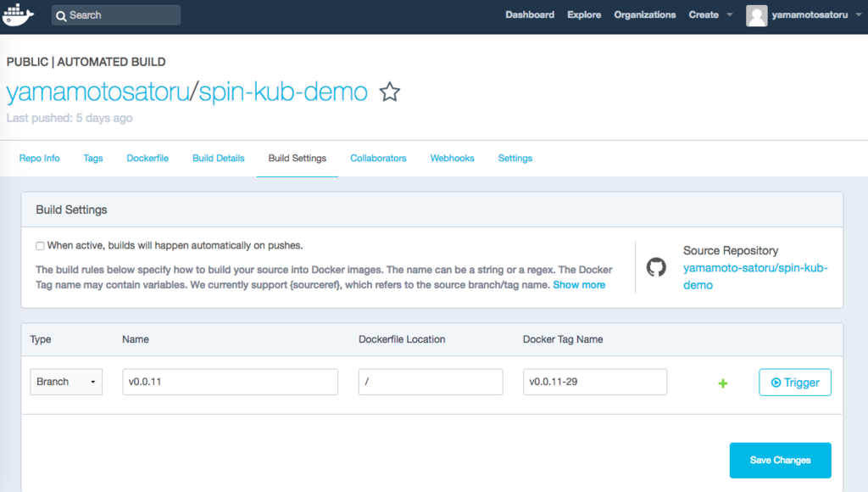Go to Dashboard in the top bar
The image size is (868, 492).
[530, 15]
